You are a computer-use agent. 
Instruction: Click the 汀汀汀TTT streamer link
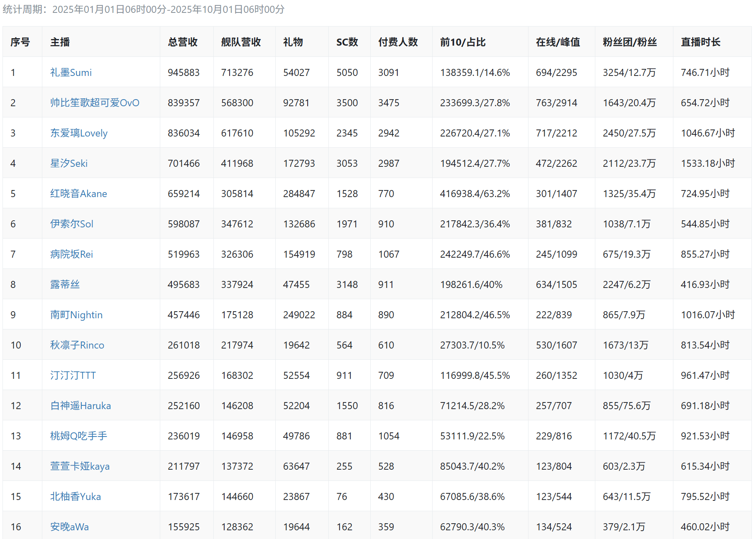coord(73,376)
